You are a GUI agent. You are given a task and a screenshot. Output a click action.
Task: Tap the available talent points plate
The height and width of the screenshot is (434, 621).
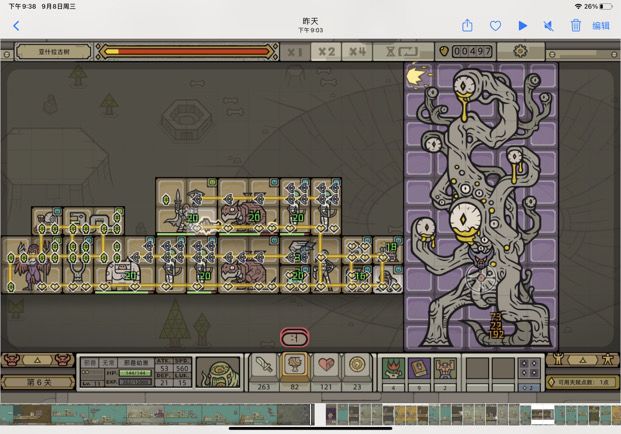(583, 382)
